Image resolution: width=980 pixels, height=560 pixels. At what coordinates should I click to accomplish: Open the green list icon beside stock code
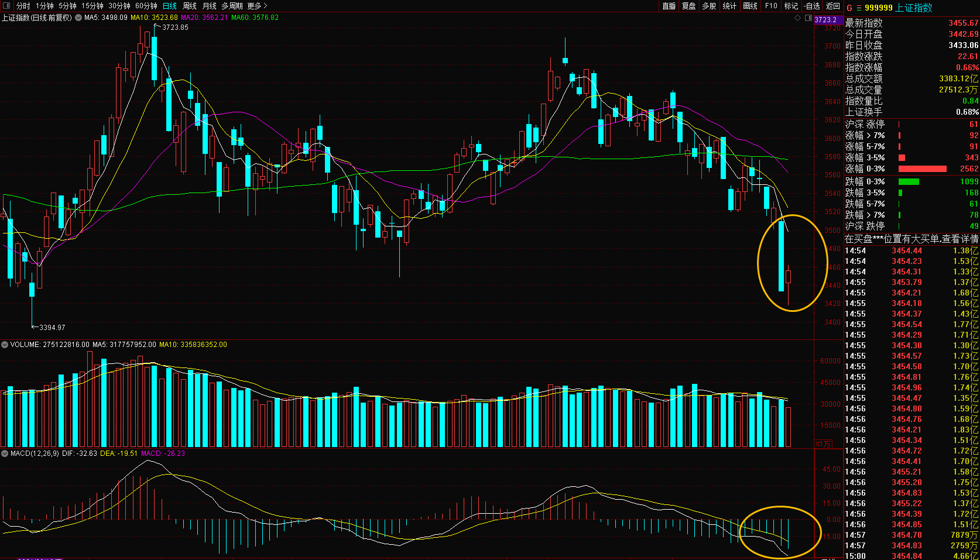point(859,8)
